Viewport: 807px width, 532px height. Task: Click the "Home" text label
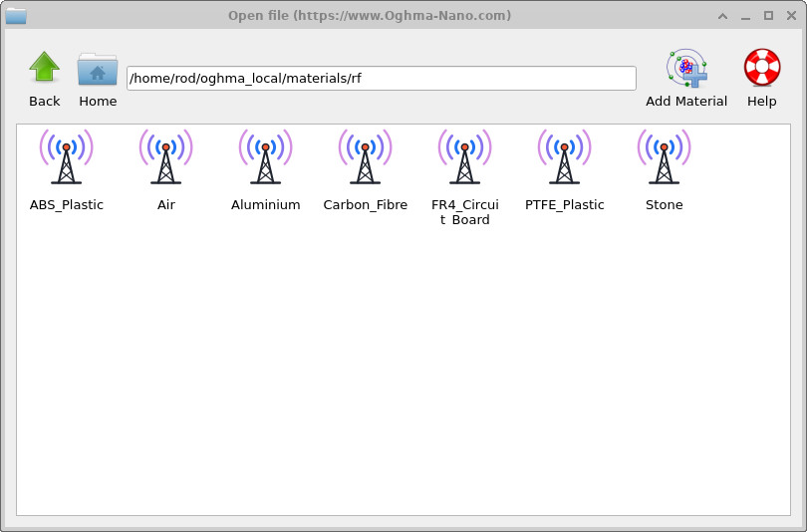pyautogui.click(x=98, y=102)
